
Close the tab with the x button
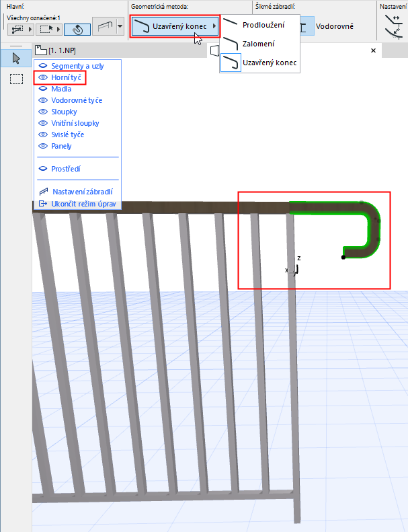(374, 50)
